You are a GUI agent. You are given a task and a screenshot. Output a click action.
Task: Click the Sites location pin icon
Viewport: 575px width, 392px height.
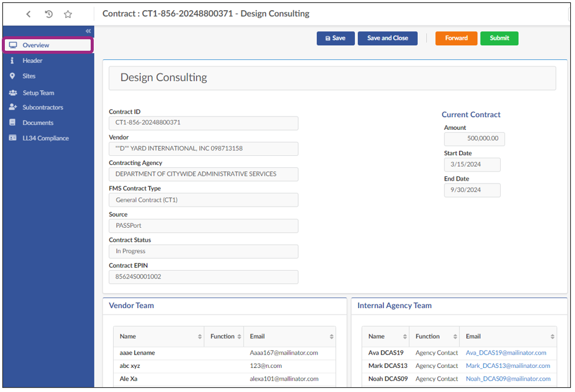coord(13,76)
